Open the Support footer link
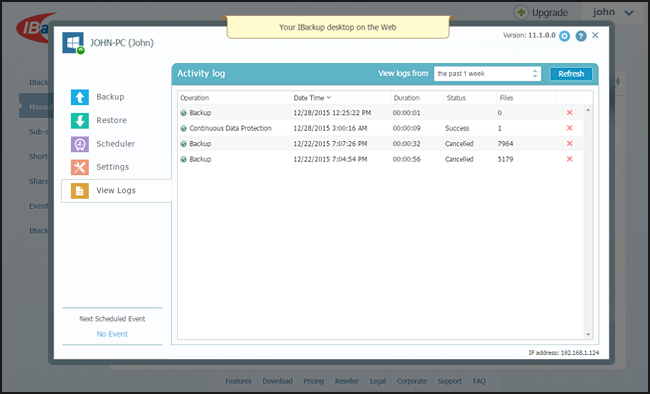 450,381
